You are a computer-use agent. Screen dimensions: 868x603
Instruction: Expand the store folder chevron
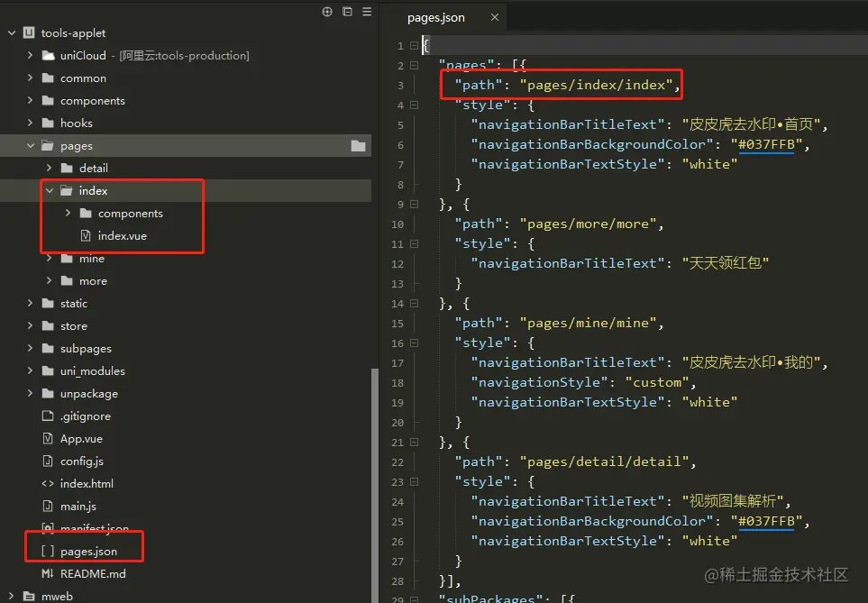[30, 325]
